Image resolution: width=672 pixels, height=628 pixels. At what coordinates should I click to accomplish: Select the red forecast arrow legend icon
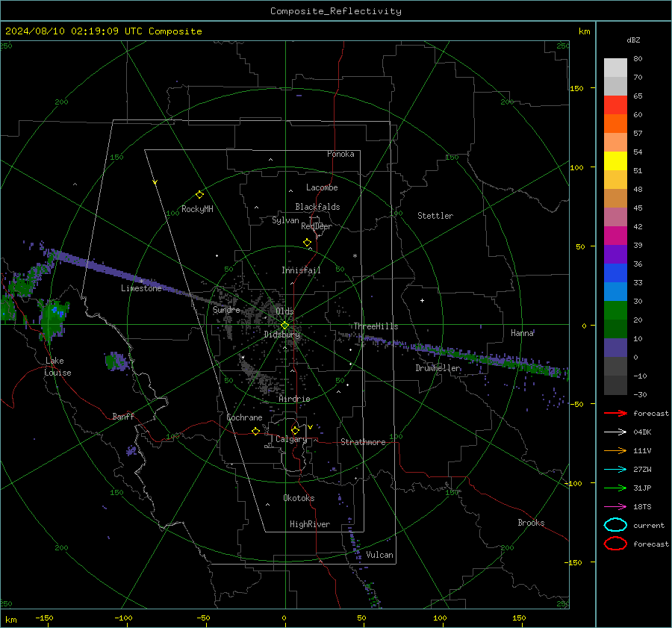615,413
